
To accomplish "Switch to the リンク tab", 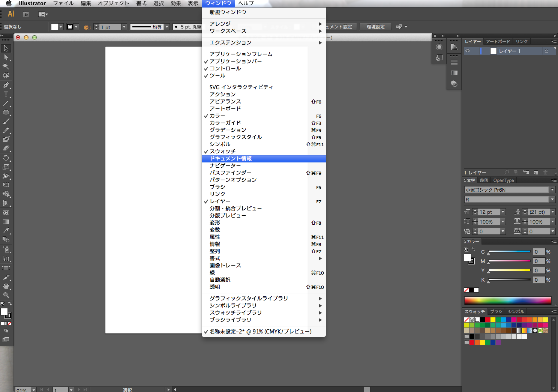I will pyautogui.click(x=522, y=42).
